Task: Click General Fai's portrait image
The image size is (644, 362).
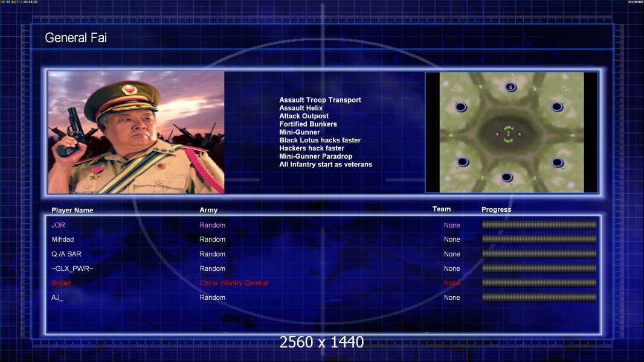Action: click(x=137, y=132)
